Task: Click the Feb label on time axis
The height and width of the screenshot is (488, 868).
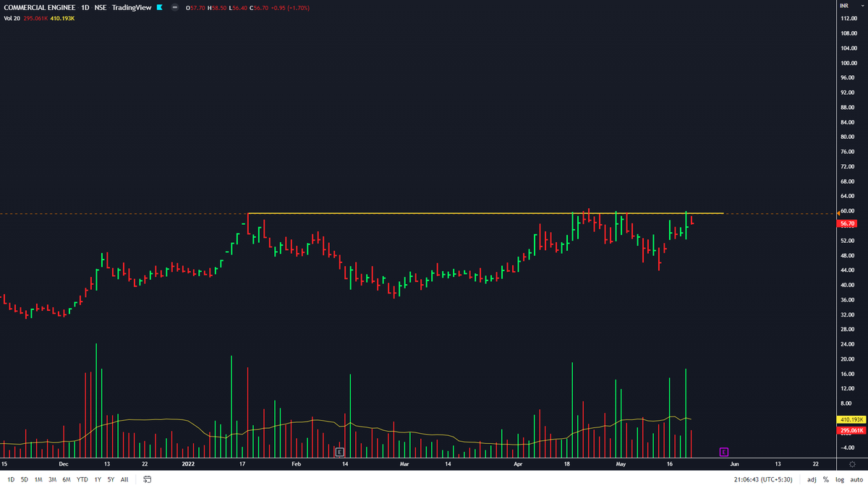Action: coord(296,463)
